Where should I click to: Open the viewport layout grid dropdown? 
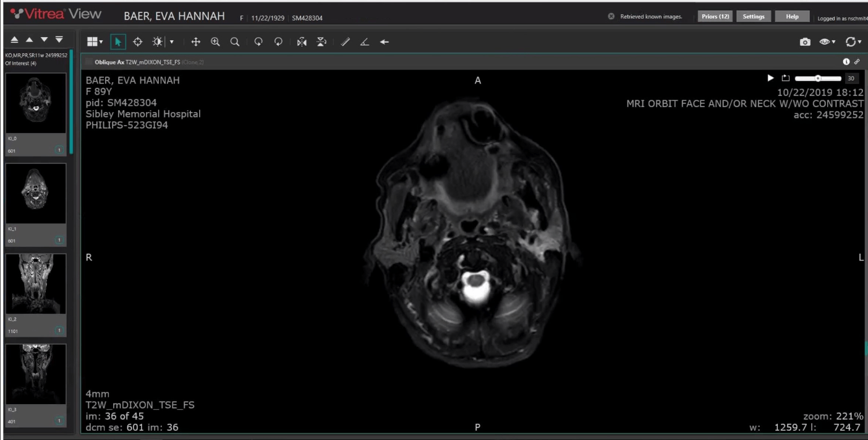pyautogui.click(x=95, y=41)
